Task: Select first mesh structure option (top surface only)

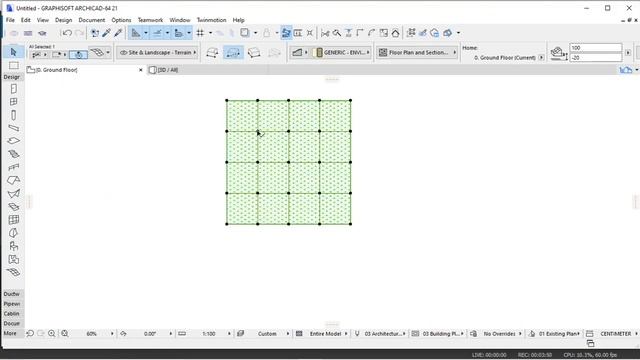Action: (212, 53)
